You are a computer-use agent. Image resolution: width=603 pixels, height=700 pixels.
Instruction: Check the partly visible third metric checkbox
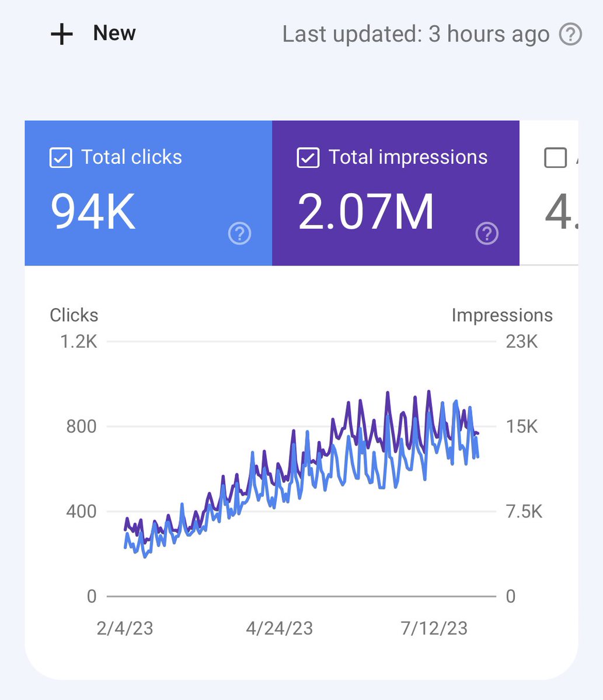555,157
